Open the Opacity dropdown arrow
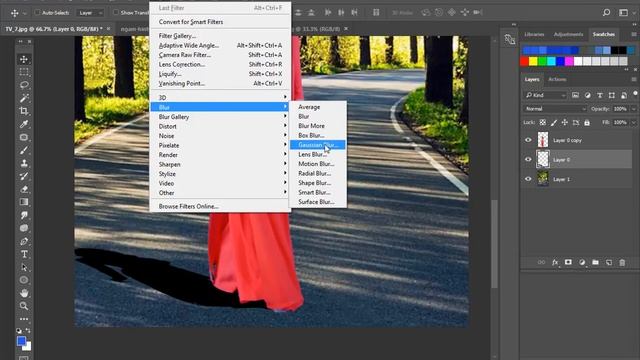This screenshot has width=640, height=360. click(633, 109)
